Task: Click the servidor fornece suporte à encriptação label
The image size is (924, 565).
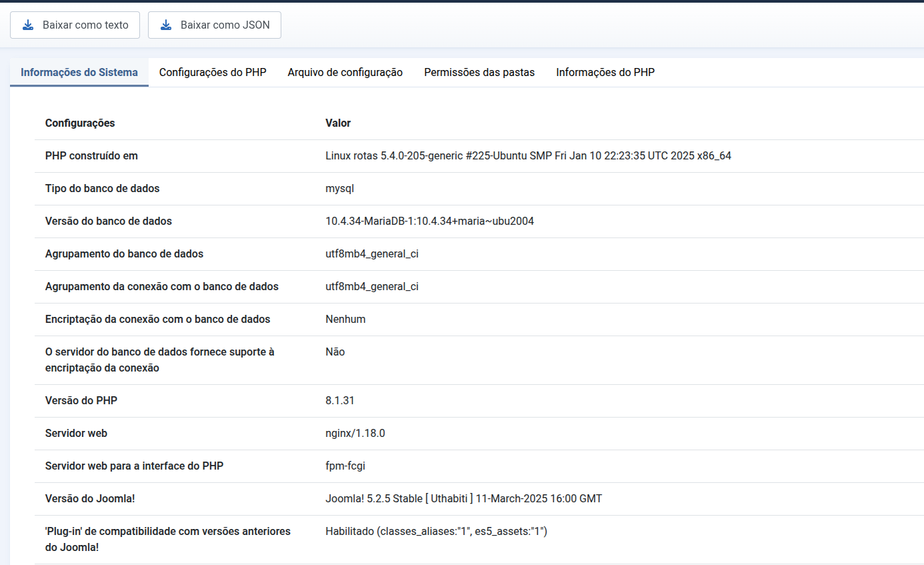Action: [160, 360]
